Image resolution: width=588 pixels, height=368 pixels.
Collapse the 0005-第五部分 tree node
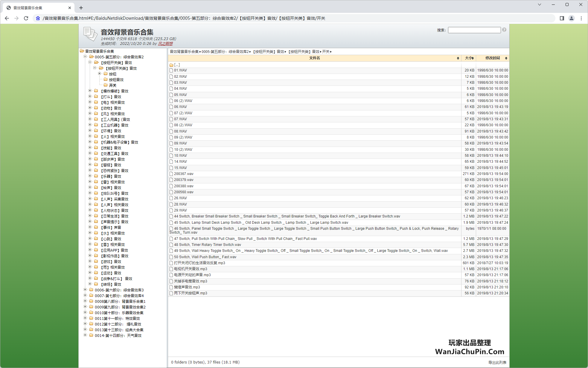coord(85,57)
